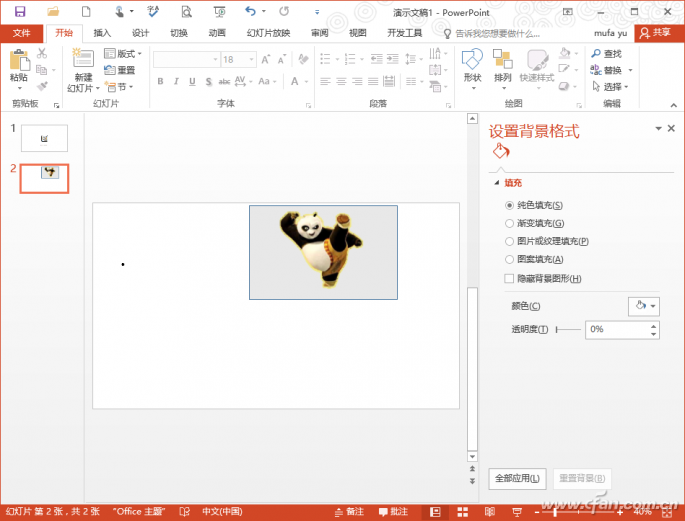Open the Select (选择) dropdown
685x521 pixels.
610,86
